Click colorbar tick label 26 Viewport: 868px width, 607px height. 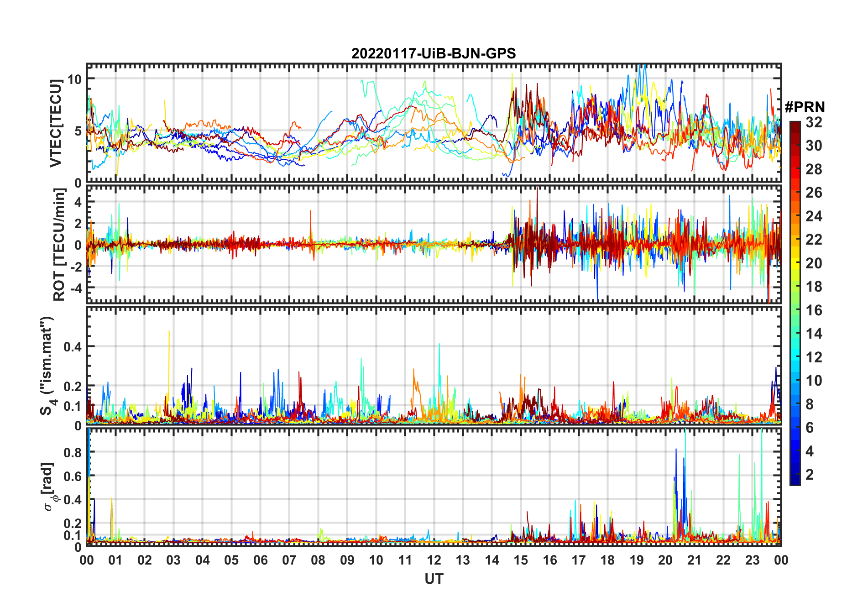click(814, 193)
